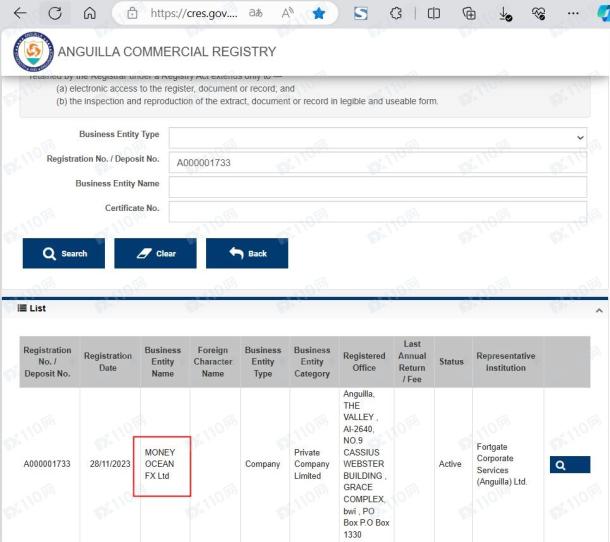This screenshot has height=542, width=610.
Task: Open the browser extensions puzzle icon
Action: (396, 14)
